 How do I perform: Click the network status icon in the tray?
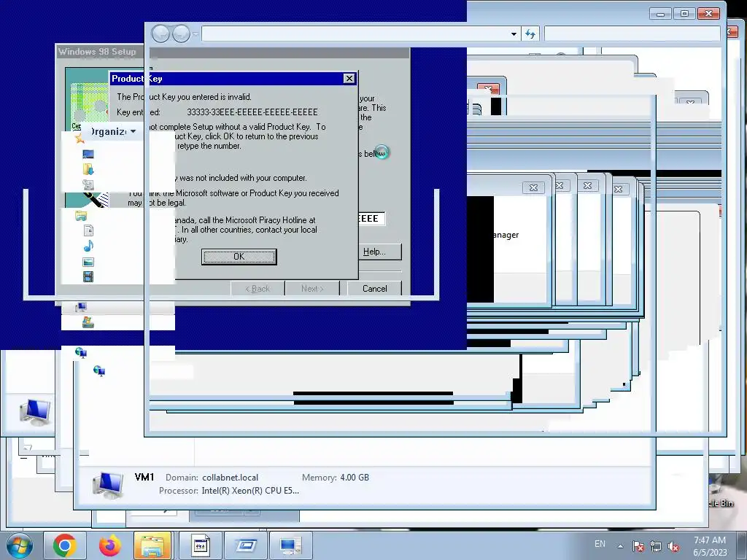pos(656,546)
